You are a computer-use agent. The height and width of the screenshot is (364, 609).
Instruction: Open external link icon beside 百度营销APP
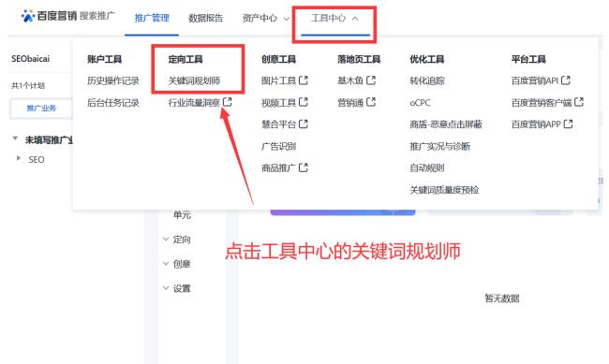[x=568, y=124]
